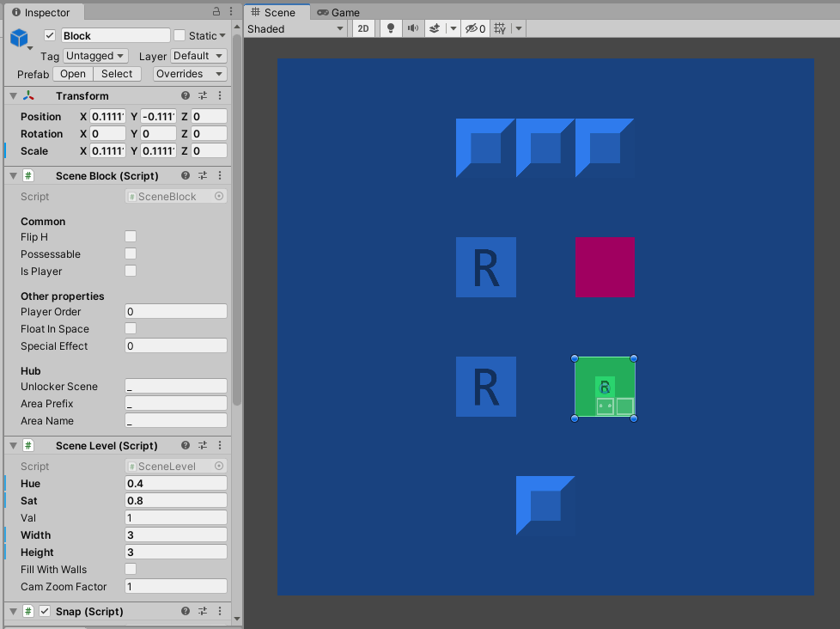Open the Shaded draw mode dropdown
This screenshot has width=840, height=629.
click(295, 28)
